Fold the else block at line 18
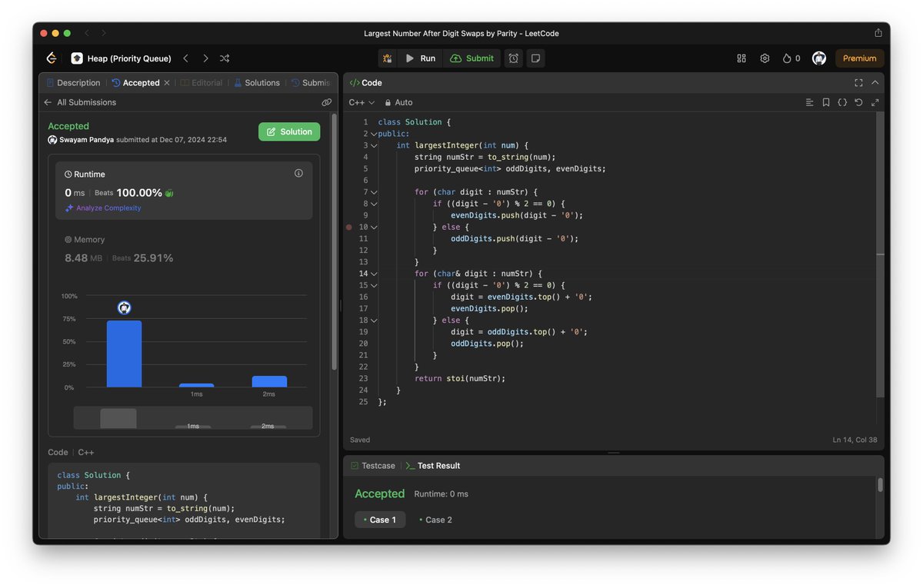 (374, 321)
